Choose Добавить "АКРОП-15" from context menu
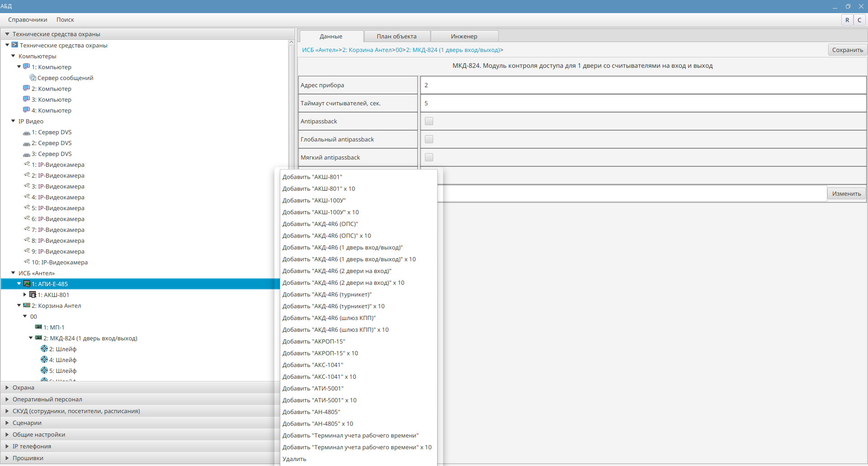868x466 pixels. pyautogui.click(x=314, y=342)
